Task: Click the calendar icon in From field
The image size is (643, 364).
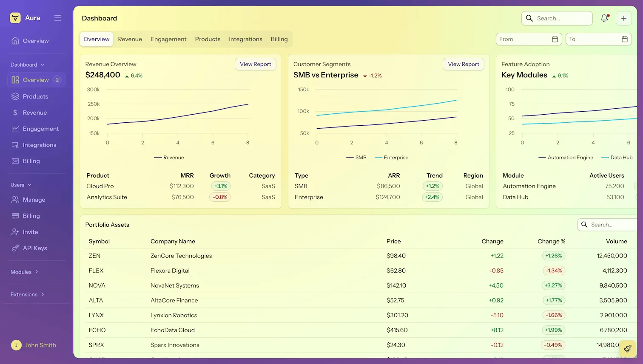Action: [555, 39]
